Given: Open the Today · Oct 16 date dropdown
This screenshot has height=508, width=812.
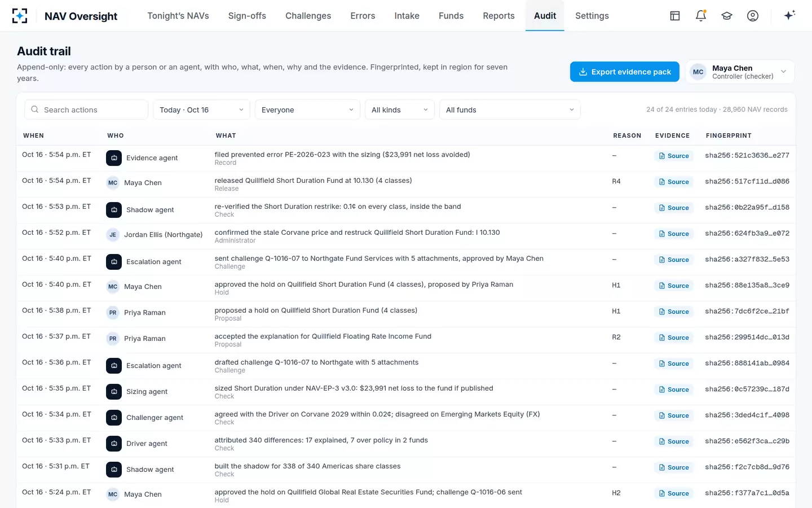Looking at the screenshot, I should [x=202, y=110].
